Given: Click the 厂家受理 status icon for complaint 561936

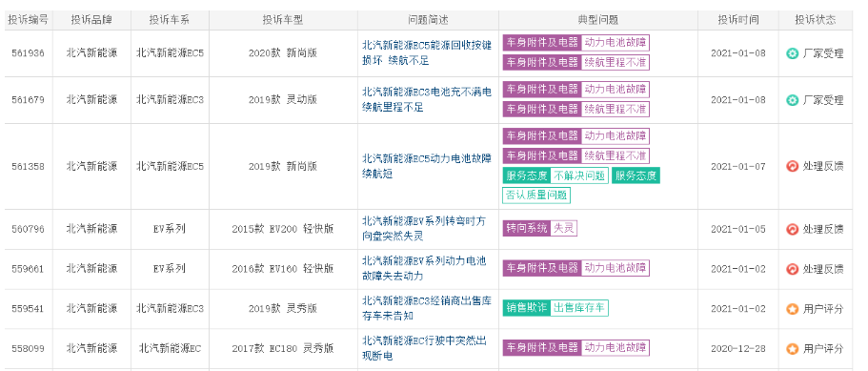Looking at the screenshot, I should tap(792, 53).
